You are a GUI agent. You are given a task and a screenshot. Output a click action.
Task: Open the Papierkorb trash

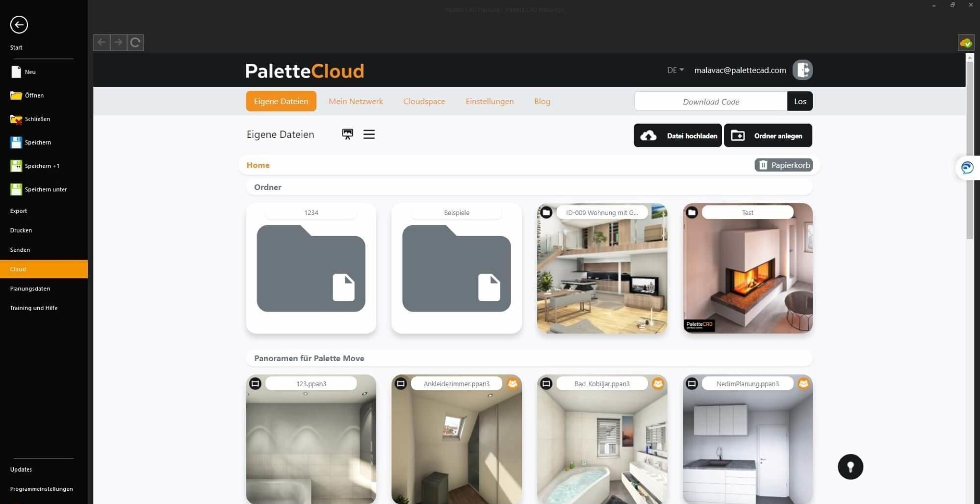click(x=783, y=165)
